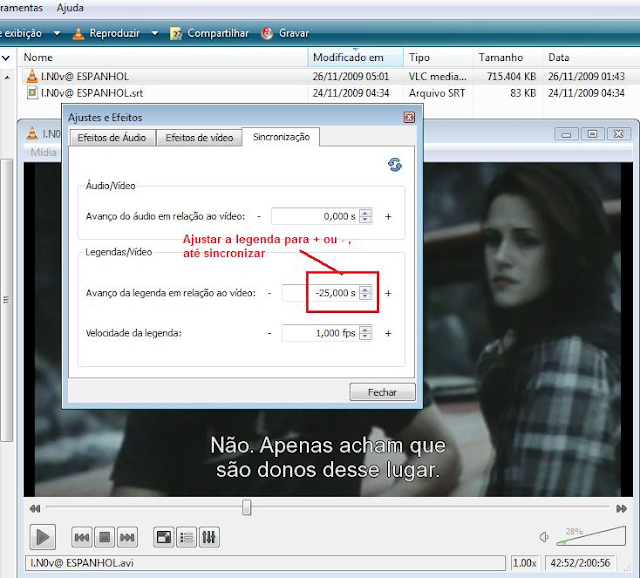The height and width of the screenshot is (578, 640).
Task: Click minus beside subtitle advance field
Action: pos(269,293)
